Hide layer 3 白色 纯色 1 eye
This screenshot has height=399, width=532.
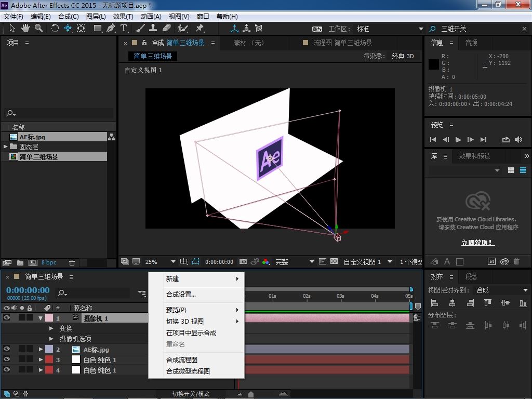tap(6, 359)
